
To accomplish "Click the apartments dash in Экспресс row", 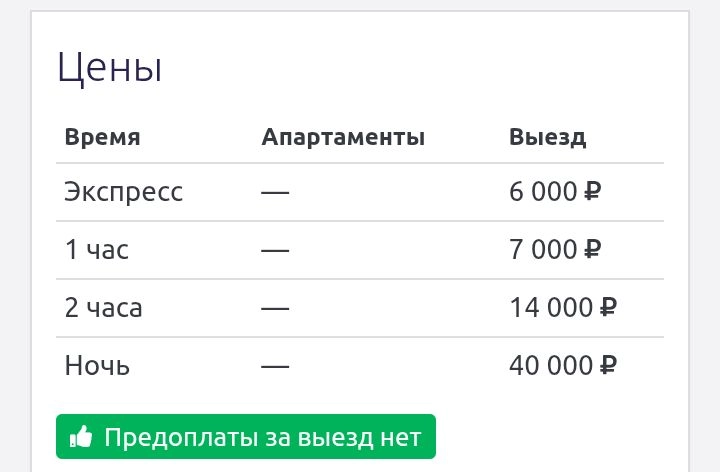I will point(275,191).
